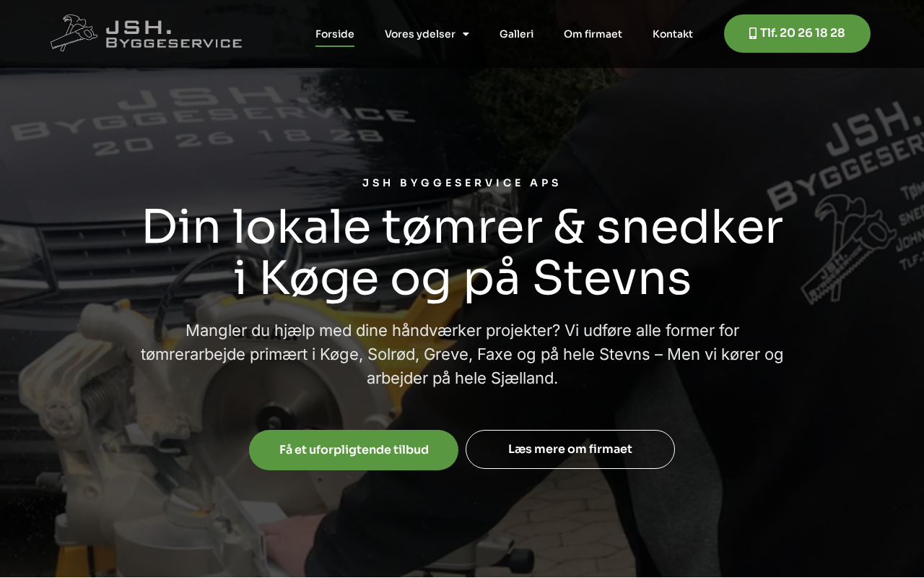
Task: Go to the Galleri page
Action: pyautogui.click(x=516, y=34)
